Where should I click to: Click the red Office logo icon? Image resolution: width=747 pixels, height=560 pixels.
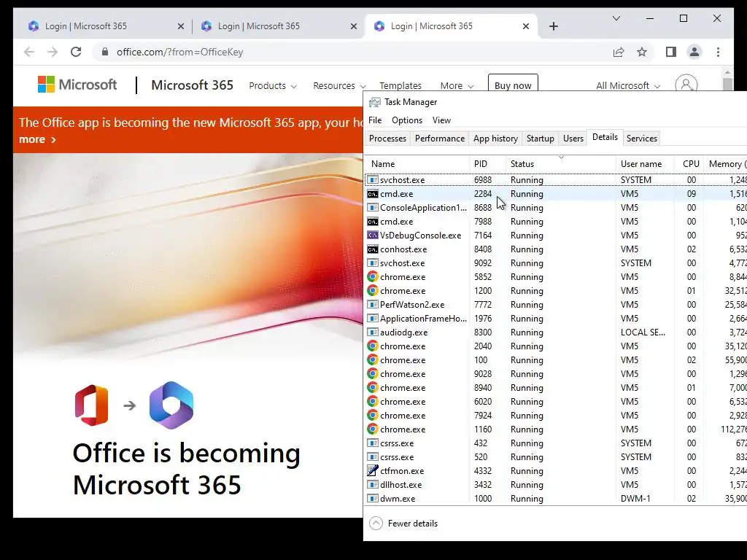tap(91, 405)
